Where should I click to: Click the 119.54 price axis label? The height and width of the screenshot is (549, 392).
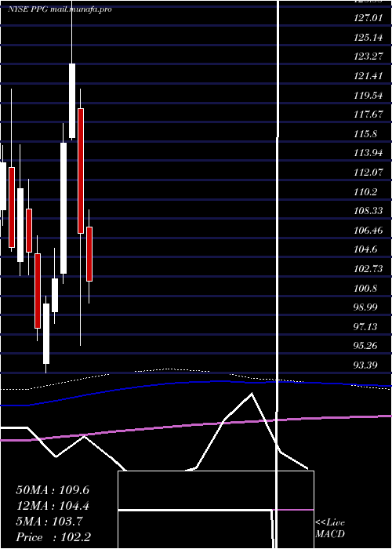point(368,95)
